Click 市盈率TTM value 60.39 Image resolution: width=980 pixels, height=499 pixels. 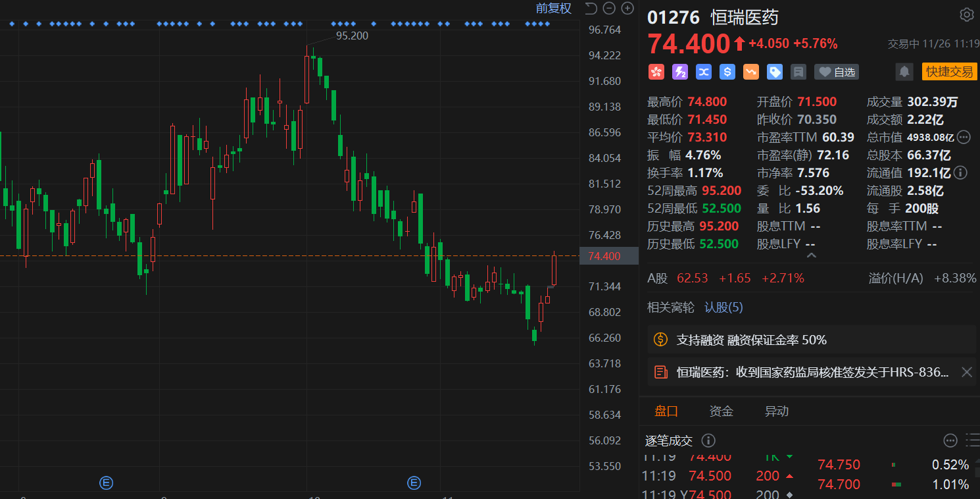[x=839, y=138]
